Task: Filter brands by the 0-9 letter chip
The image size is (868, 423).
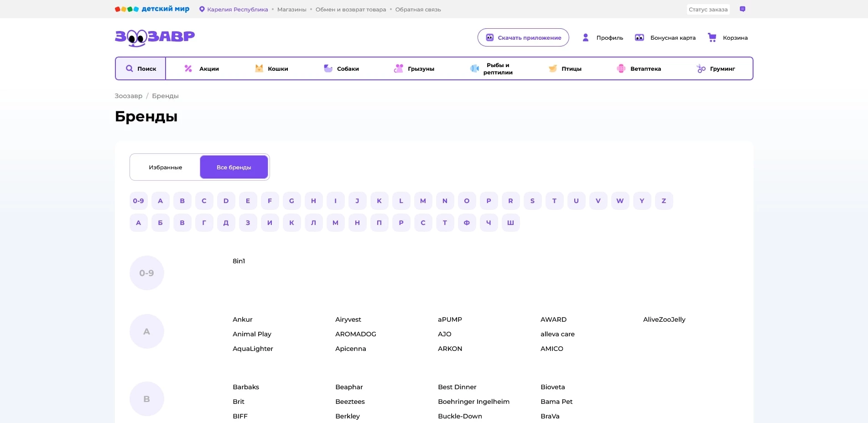Action: click(138, 201)
